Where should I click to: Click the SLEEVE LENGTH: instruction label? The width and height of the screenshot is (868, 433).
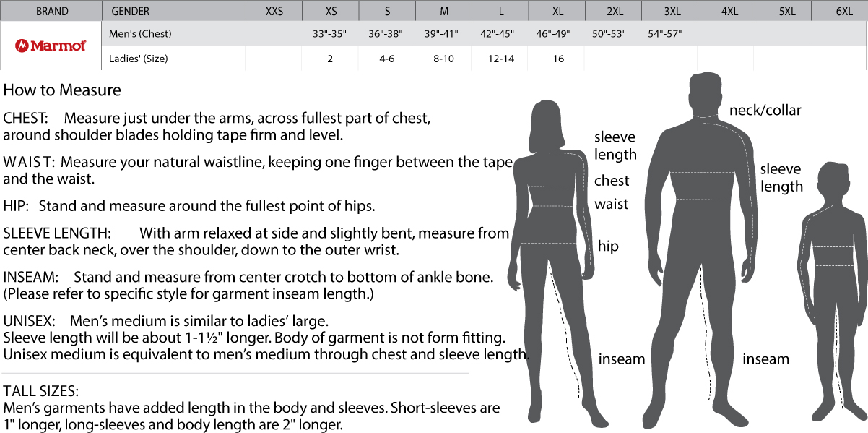click(57, 233)
